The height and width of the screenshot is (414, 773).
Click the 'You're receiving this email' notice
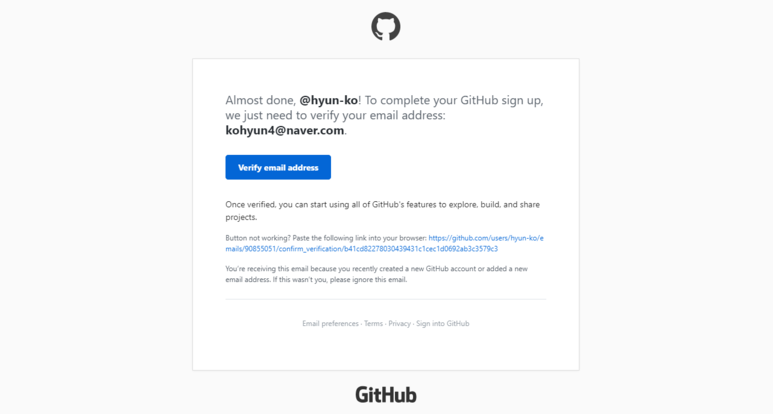(x=377, y=274)
